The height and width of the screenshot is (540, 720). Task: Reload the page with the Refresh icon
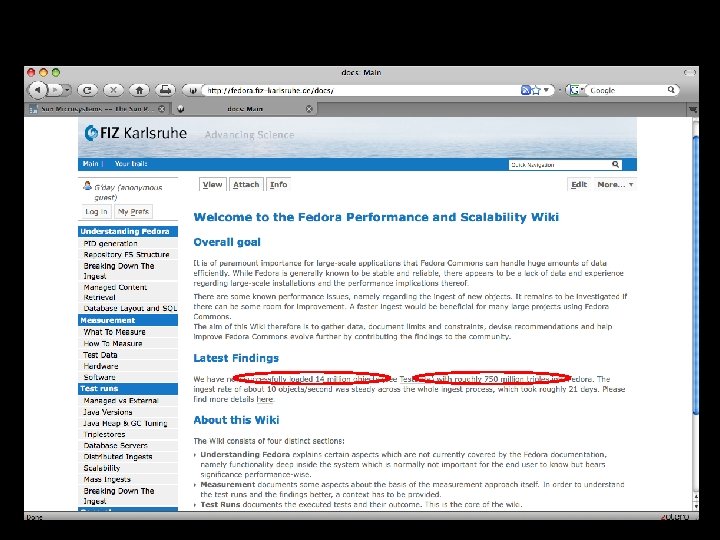88,90
